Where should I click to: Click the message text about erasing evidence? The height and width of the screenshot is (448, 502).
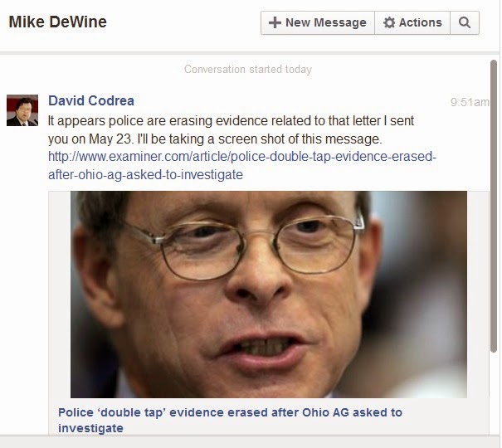point(231,130)
